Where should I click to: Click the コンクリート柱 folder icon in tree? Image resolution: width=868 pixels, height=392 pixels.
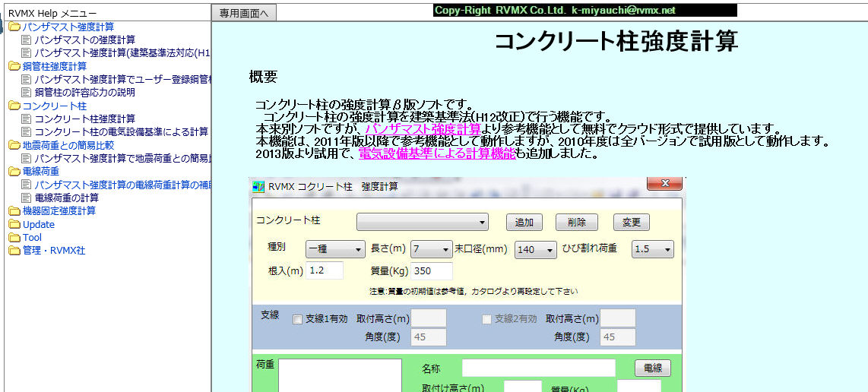click(14, 106)
